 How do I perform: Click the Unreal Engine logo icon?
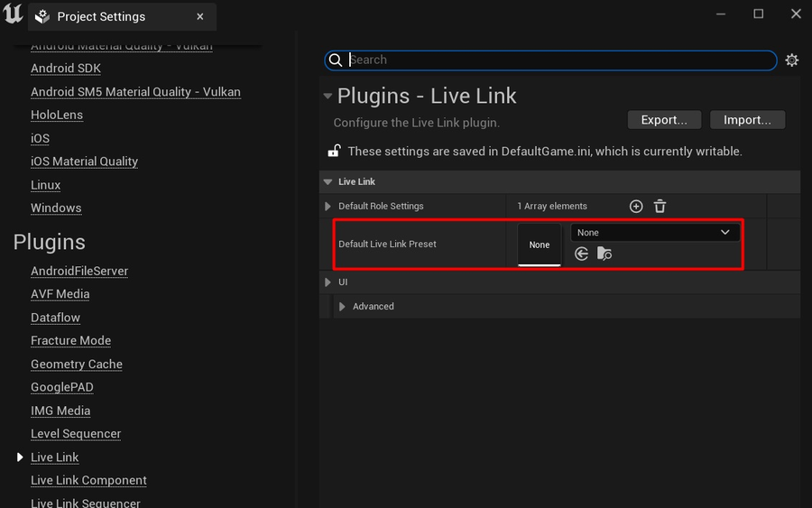point(13,14)
